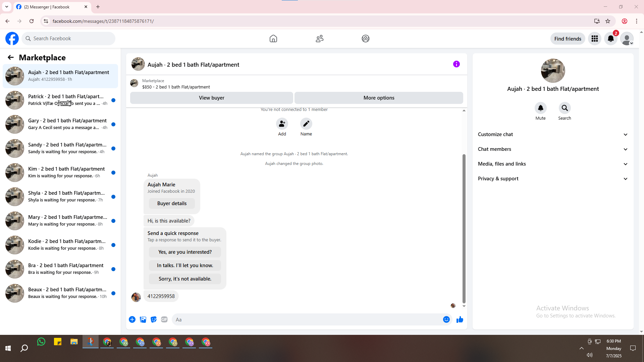The width and height of the screenshot is (644, 362).
Task: Open the notifications bell
Action: click(x=610, y=39)
